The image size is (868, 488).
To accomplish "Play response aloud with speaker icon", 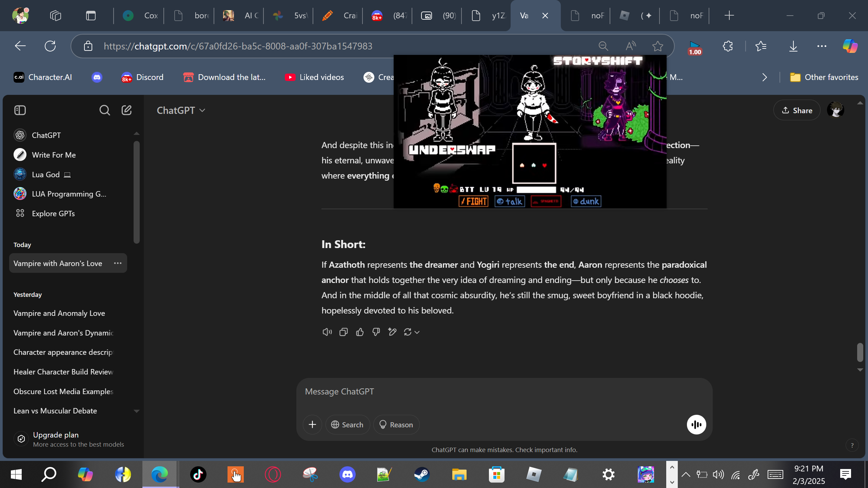I will pos(327,332).
